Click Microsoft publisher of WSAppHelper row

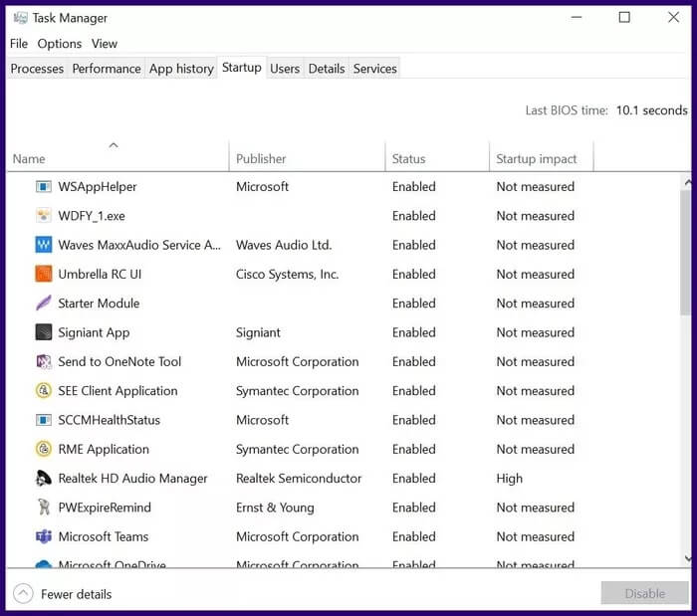click(x=262, y=186)
